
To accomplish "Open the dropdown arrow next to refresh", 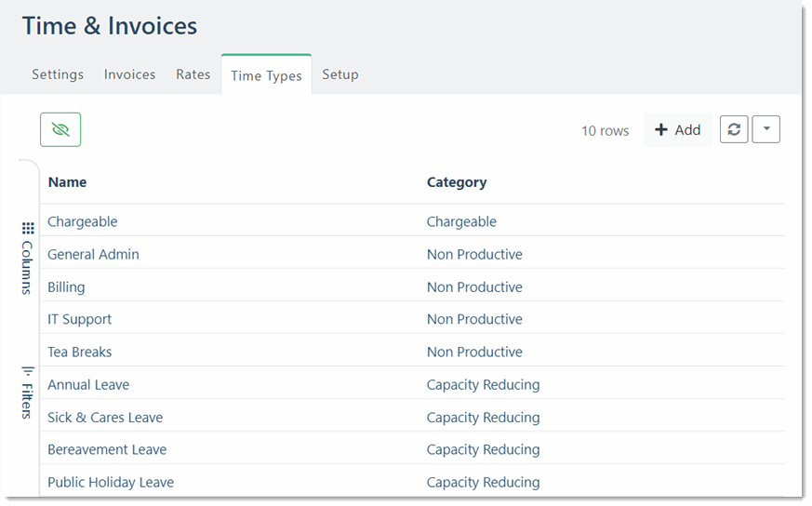I will (x=765, y=130).
